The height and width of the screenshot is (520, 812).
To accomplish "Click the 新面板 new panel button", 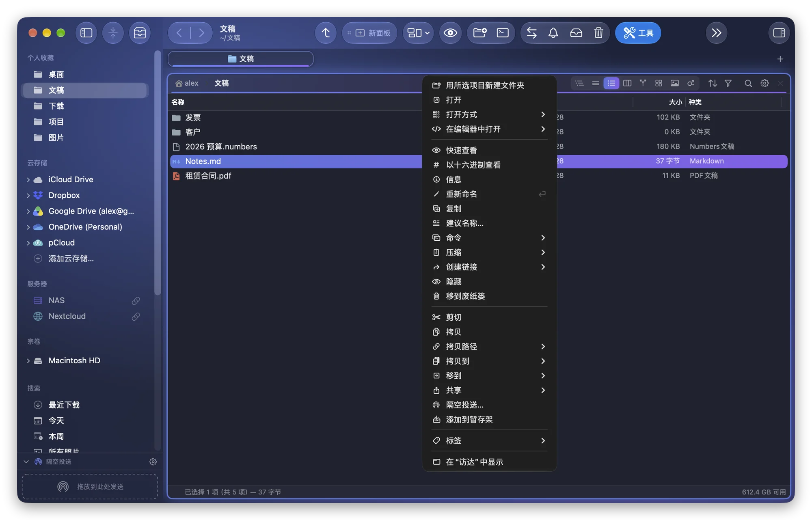I will click(x=369, y=33).
